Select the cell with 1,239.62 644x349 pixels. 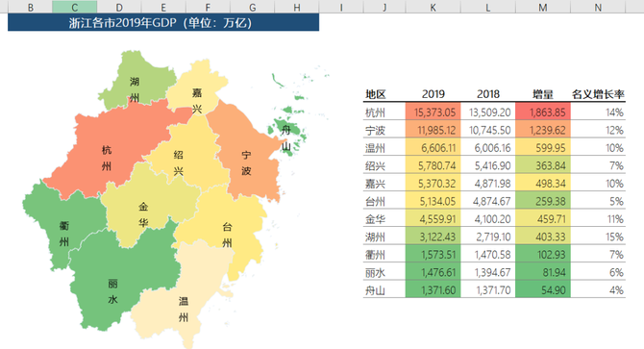[x=543, y=130]
